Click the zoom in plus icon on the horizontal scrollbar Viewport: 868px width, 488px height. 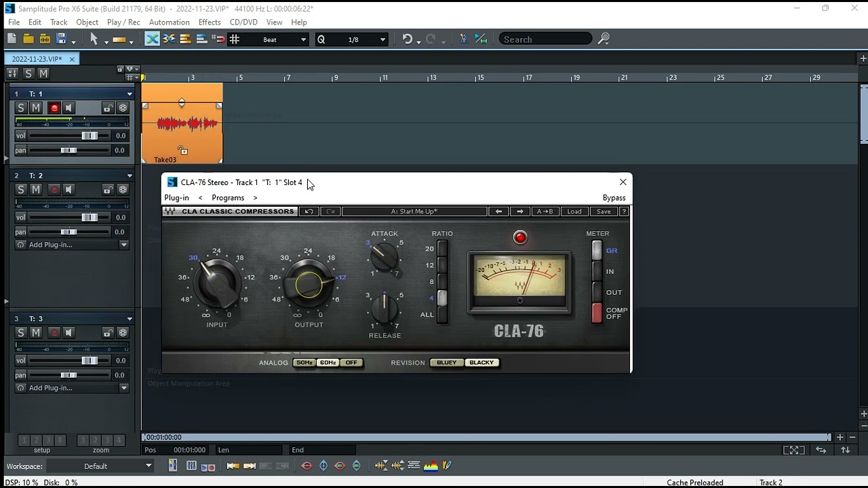point(840,437)
